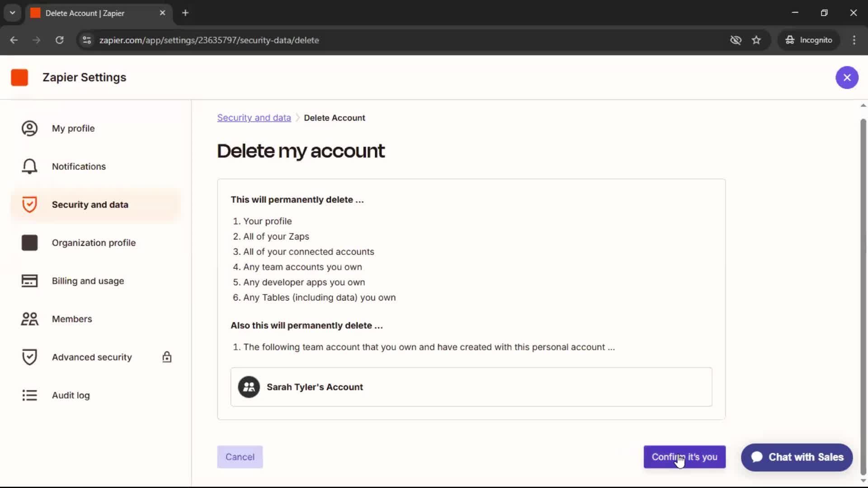Screen dimensions: 868x488
Task: Follow the Security and data breadcrumb link
Action: 254,117
